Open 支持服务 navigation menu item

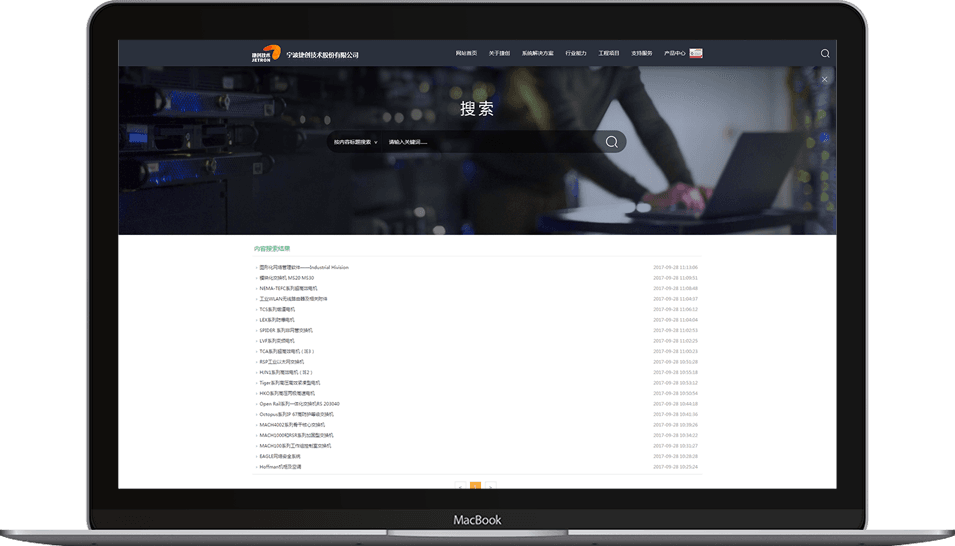coord(641,53)
